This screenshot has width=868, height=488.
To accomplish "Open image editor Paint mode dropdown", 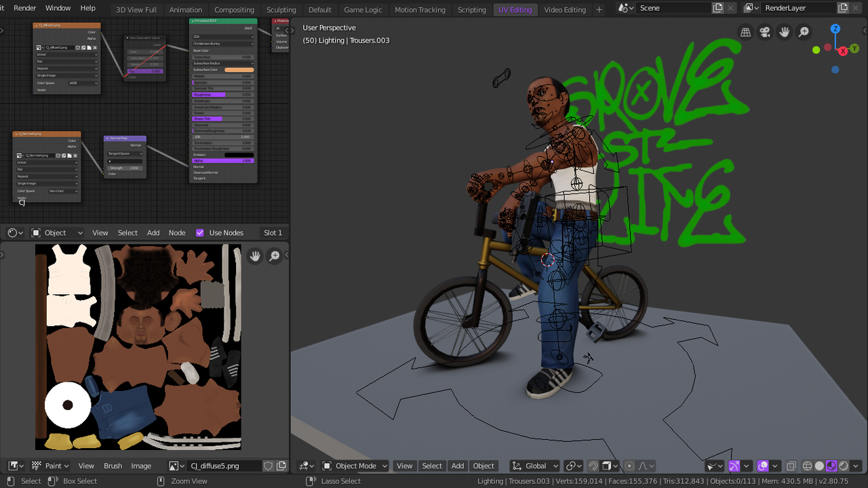I will (50, 466).
